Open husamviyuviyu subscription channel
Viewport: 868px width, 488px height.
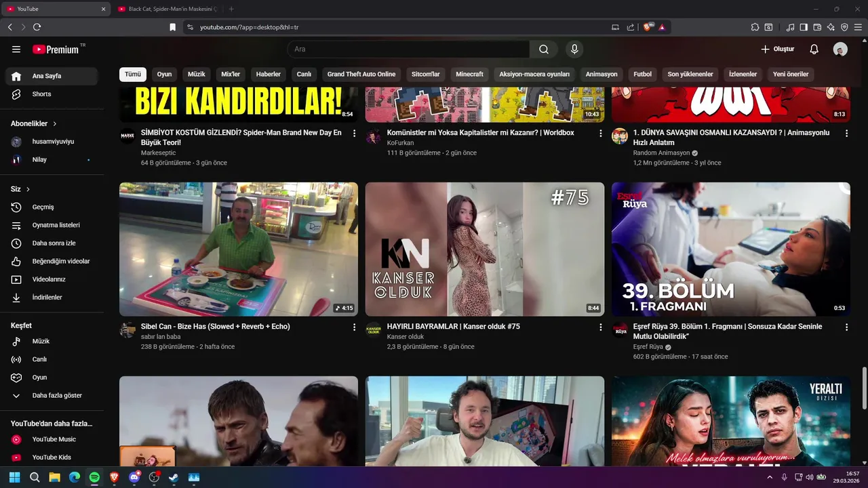[x=52, y=142]
